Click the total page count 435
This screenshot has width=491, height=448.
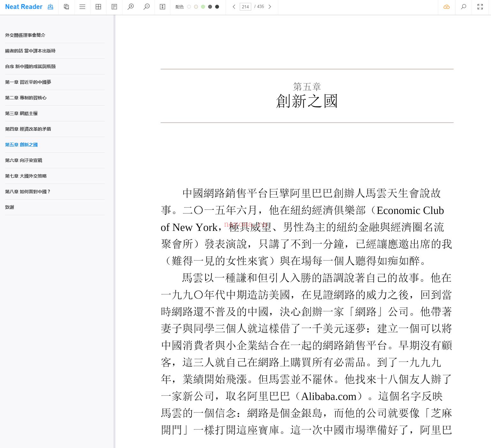(261, 7)
